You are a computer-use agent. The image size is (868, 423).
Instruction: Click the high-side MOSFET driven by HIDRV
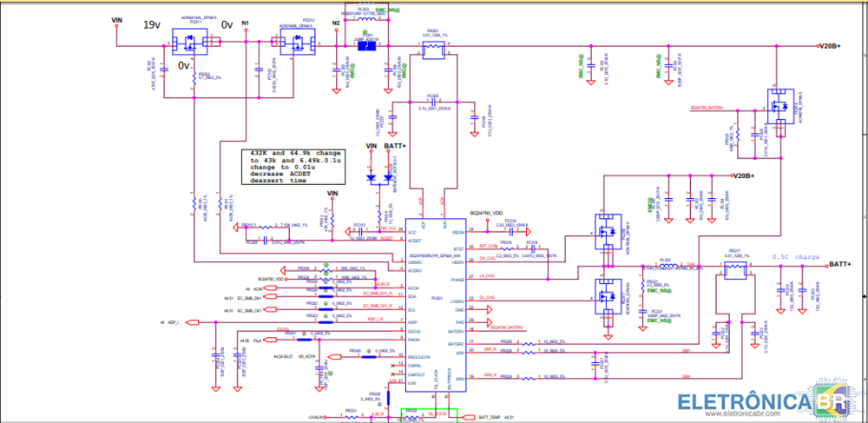(x=608, y=233)
